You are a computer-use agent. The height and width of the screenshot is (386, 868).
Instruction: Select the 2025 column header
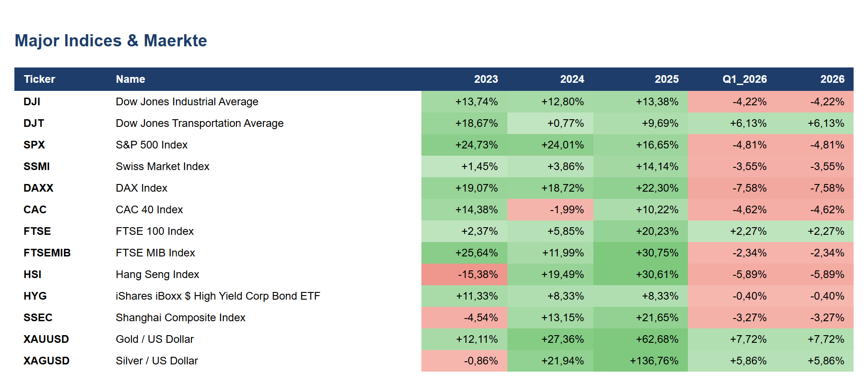[x=666, y=79]
